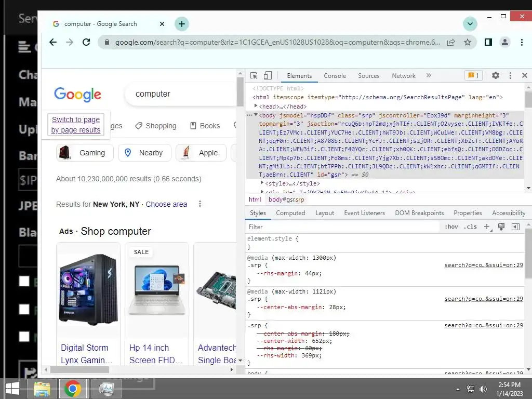This screenshot has width=532, height=399.
Task: Select the Apple suggestion chip
Action: 201,153
